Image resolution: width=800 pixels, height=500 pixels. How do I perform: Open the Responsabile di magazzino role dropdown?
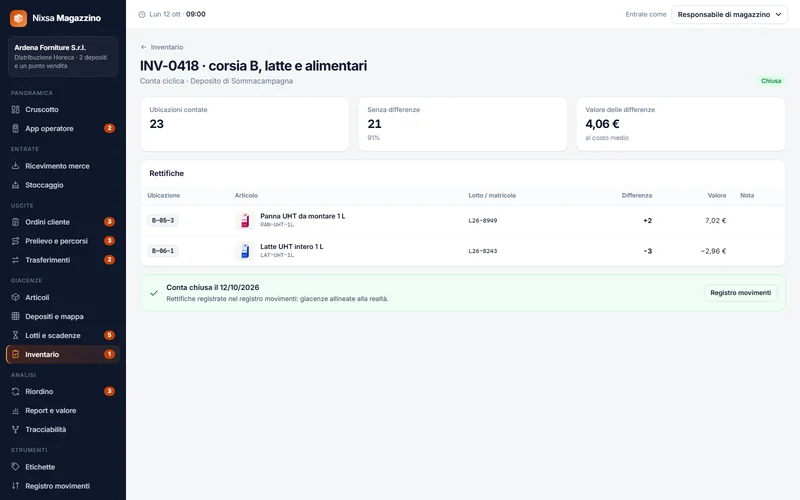coord(729,14)
